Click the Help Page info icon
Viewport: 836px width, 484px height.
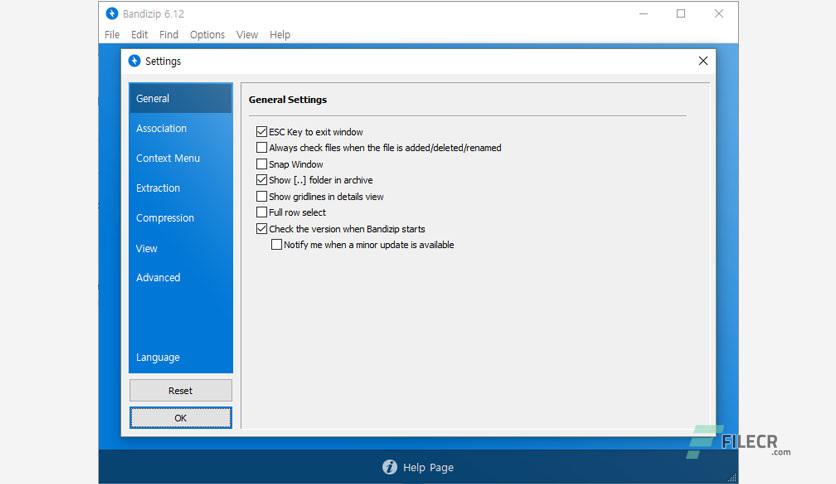tap(390, 467)
